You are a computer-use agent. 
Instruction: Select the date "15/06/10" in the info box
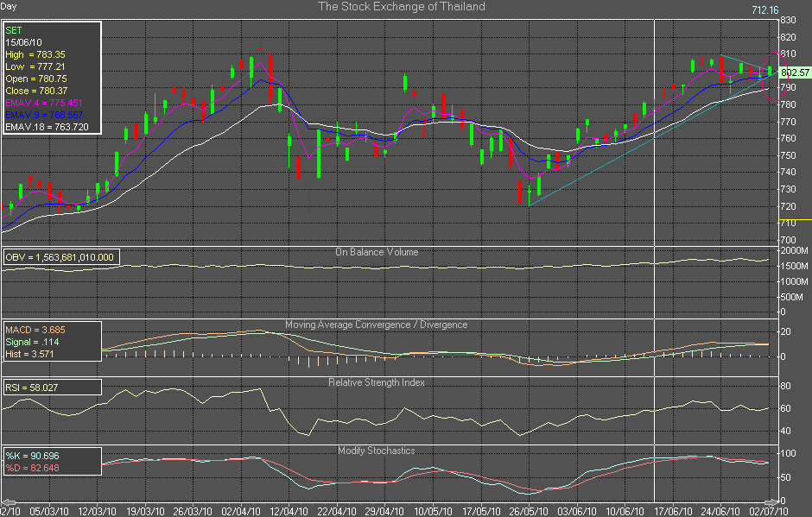coord(24,42)
